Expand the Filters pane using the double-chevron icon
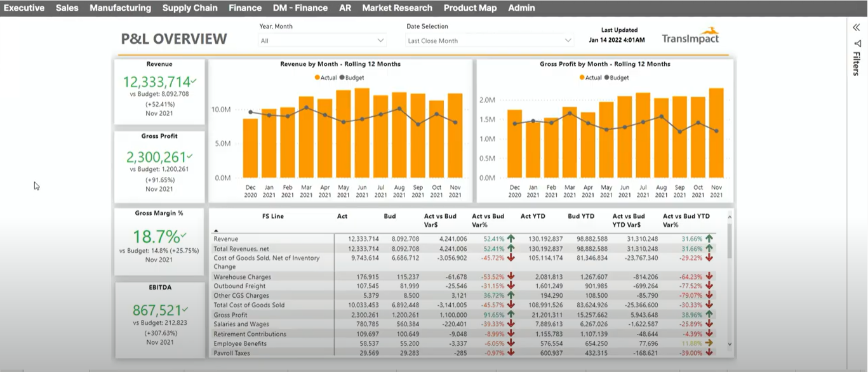Viewport: 868px width, 372px height. (x=857, y=28)
